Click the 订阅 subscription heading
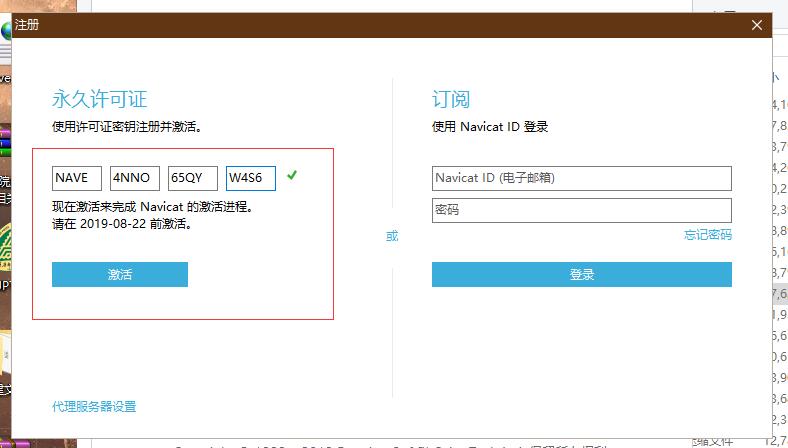Image resolution: width=788 pixels, height=448 pixels. [x=451, y=99]
